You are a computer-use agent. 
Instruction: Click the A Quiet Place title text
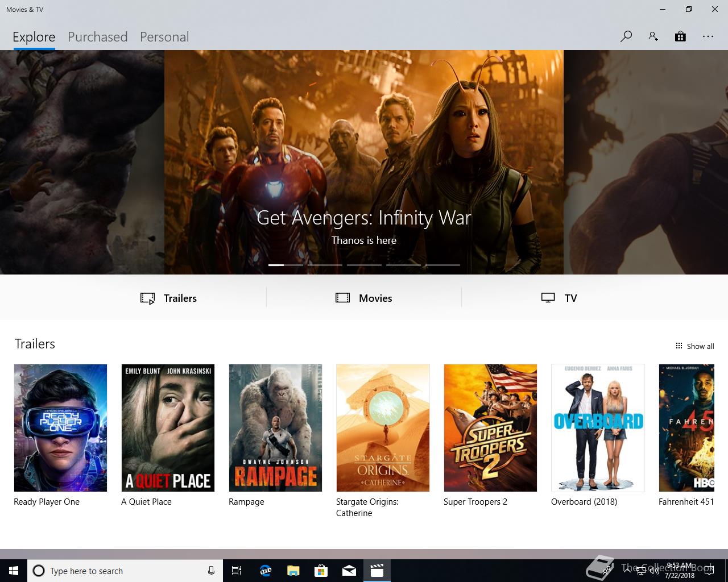point(146,502)
